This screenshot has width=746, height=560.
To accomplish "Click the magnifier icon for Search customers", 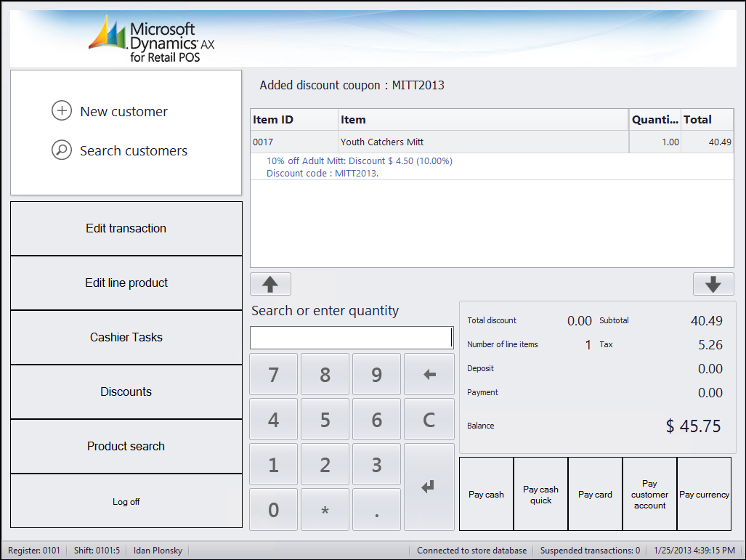I will (x=62, y=150).
